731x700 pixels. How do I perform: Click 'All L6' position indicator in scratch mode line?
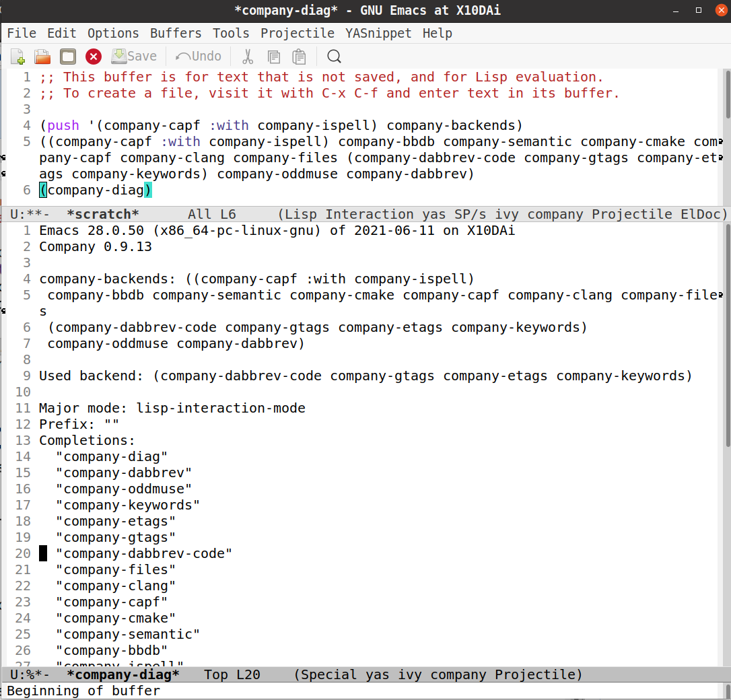point(212,215)
